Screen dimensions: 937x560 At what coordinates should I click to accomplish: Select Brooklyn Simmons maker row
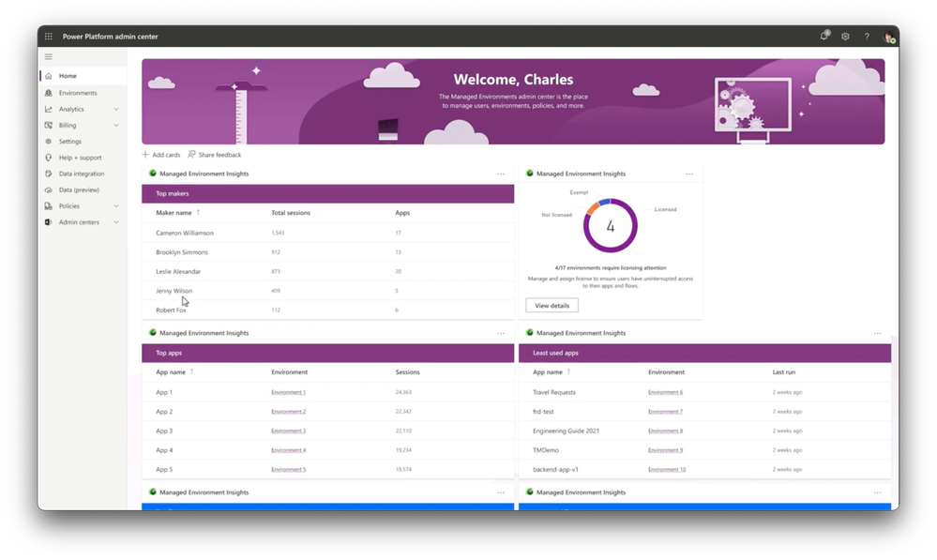coord(327,252)
